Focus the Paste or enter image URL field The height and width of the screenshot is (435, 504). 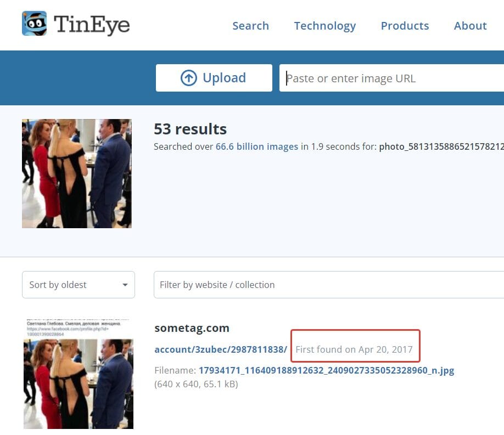tap(391, 78)
